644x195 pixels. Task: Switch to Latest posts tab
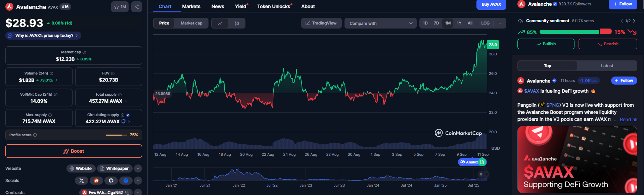pyautogui.click(x=607, y=66)
